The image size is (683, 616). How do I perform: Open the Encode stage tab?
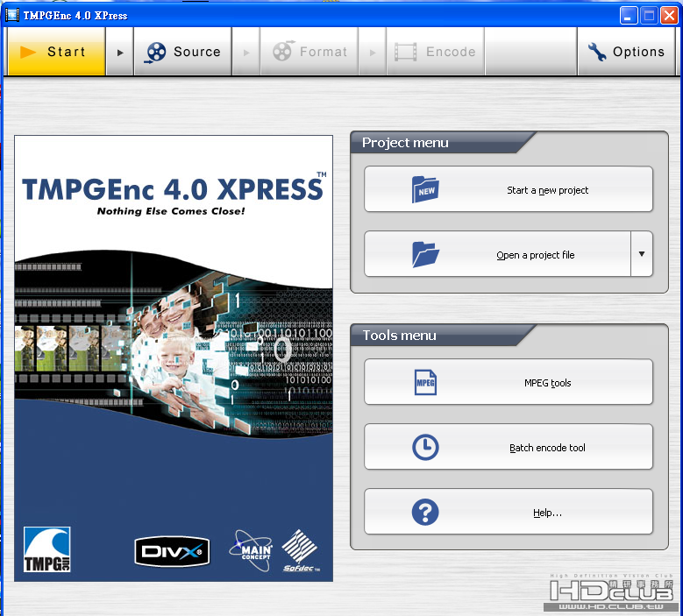click(436, 52)
